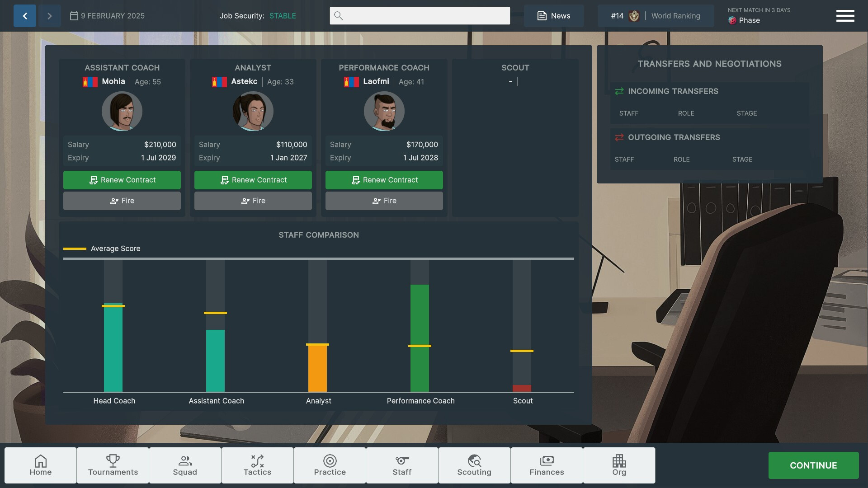Switch to the Tactics tab
The height and width of the screenshot is (488, 868).
point(257,465)
